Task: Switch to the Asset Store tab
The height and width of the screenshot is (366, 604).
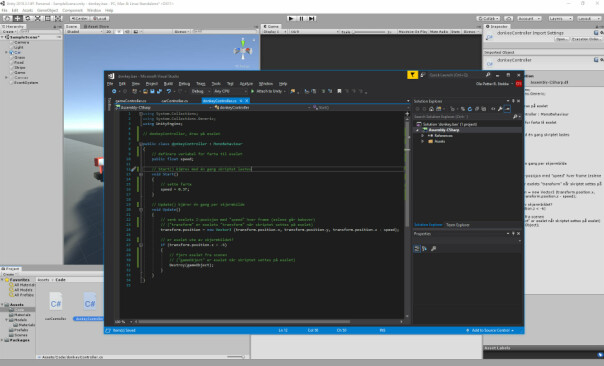Action: pyautogui.click(x=96, y=27)
